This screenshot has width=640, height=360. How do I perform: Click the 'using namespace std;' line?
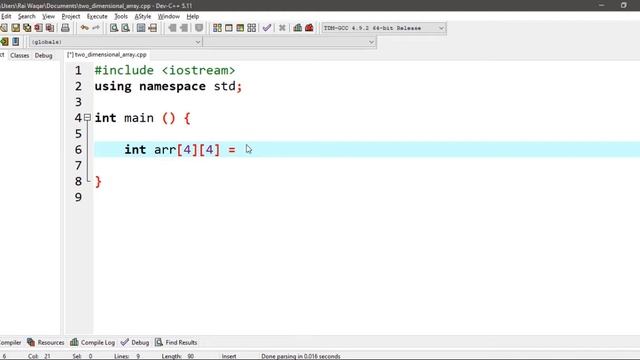pos(168,86)
